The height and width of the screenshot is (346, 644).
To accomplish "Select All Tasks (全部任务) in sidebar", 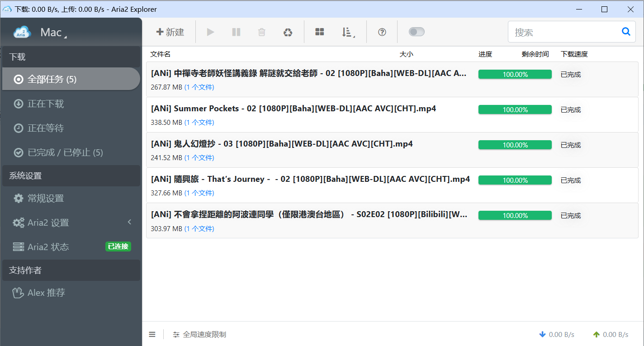I will (71, 79).
